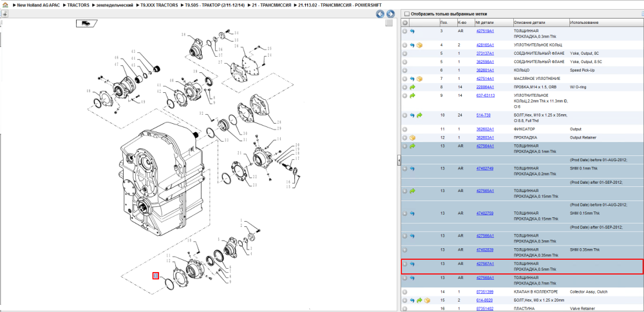Image resolution: width=644 pixels, height=312 pixels.
Task: Select 'Valve Retainer' usage text
Action: pos(582,308)
